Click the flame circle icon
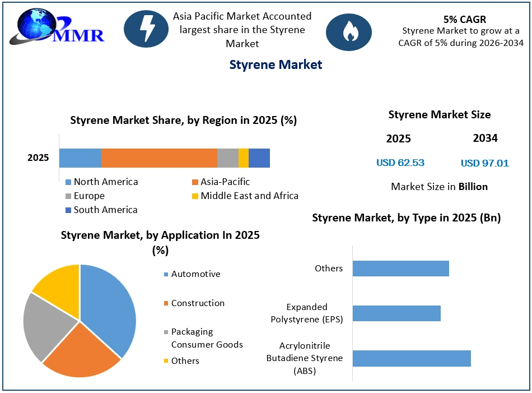The height and width of the screenshot is (393, 532). 349,33
